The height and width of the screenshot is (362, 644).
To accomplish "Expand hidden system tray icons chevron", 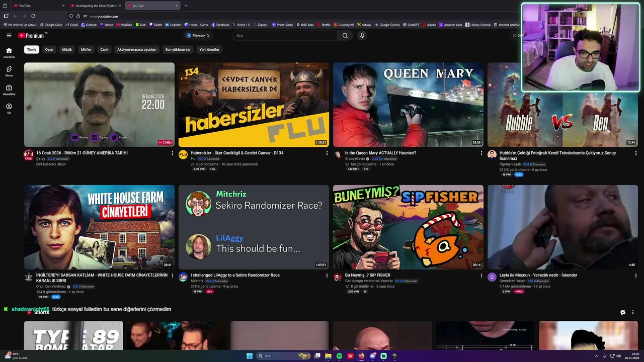I will click(x=597, y=356).
